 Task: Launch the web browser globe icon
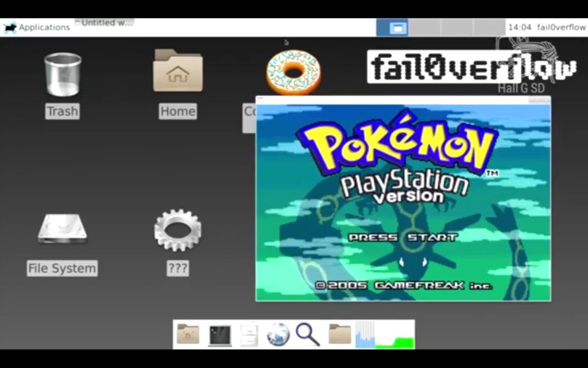pyautogui.click(x=278, y=334)
